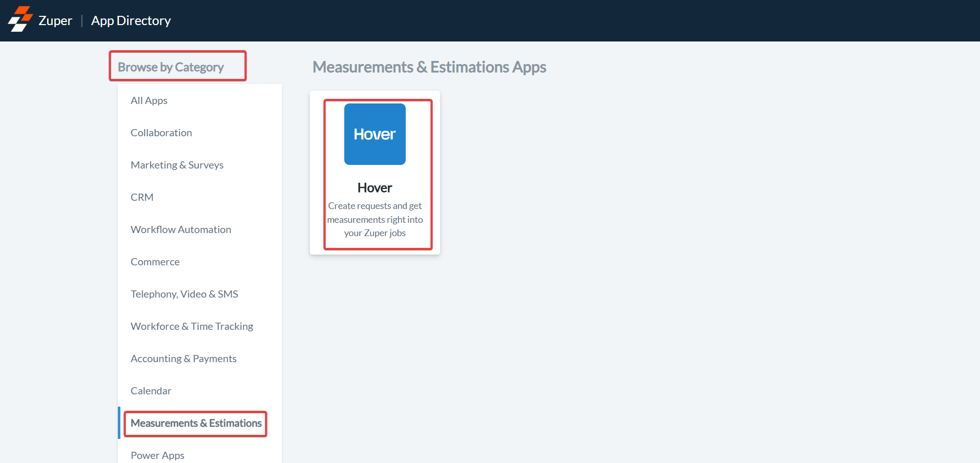Choose the CRM category
The width and height of the screenshot is (980, 463).
(x=142, y=197)
